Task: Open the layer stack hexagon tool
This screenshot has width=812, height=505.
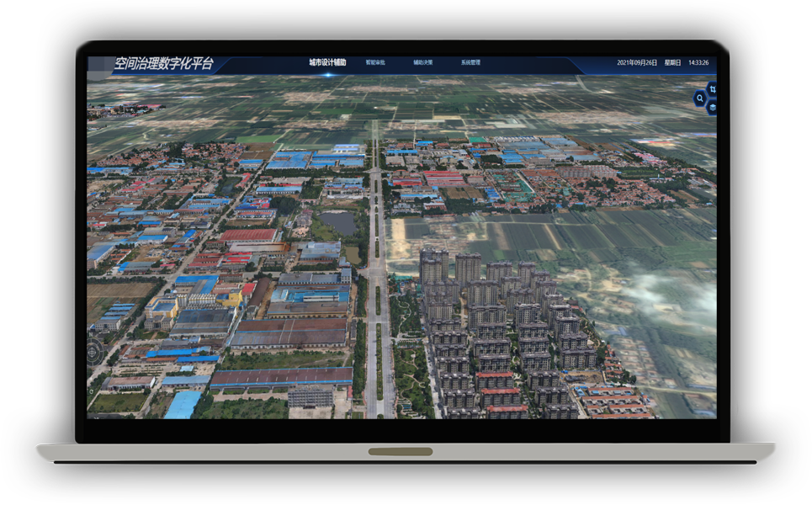Action: pos(713,108)
